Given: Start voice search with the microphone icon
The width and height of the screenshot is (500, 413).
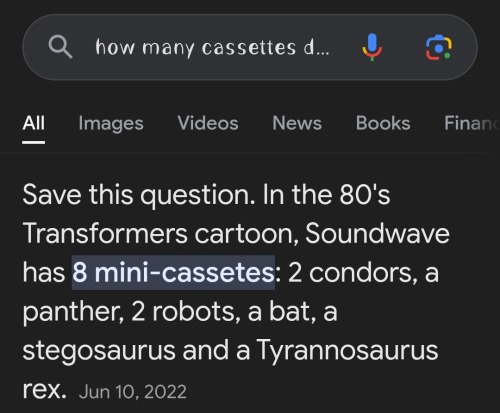Looking at the screenshot, I should pyautogui.click(x=372, y=47).
